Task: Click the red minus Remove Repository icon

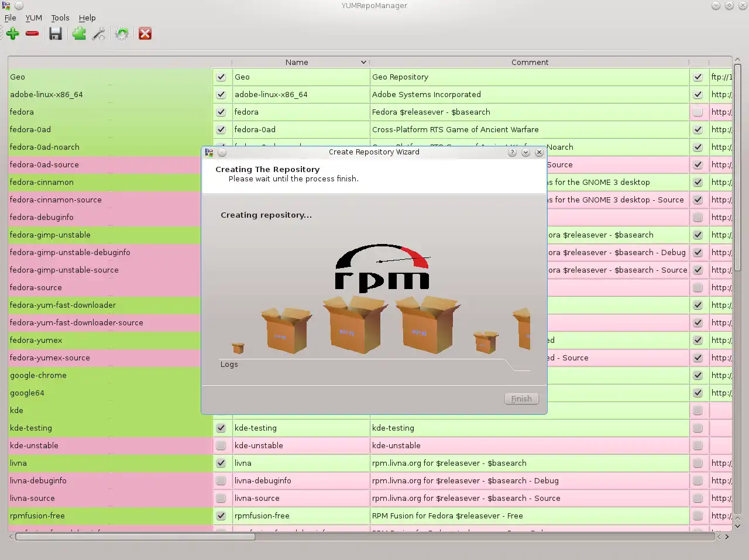Action: coord(32,34)
